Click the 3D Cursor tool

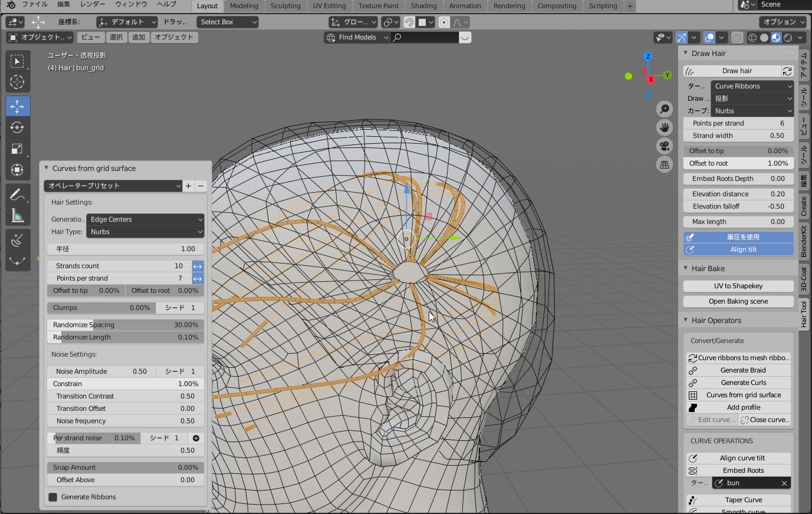pyautogui.click(x=17, y=83)
